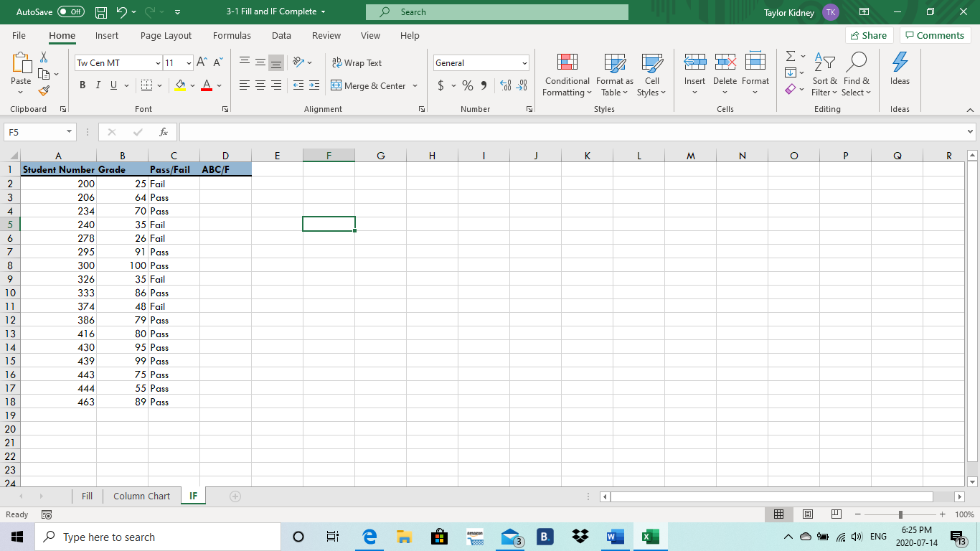Click Merge & Center button

[369, 85]
